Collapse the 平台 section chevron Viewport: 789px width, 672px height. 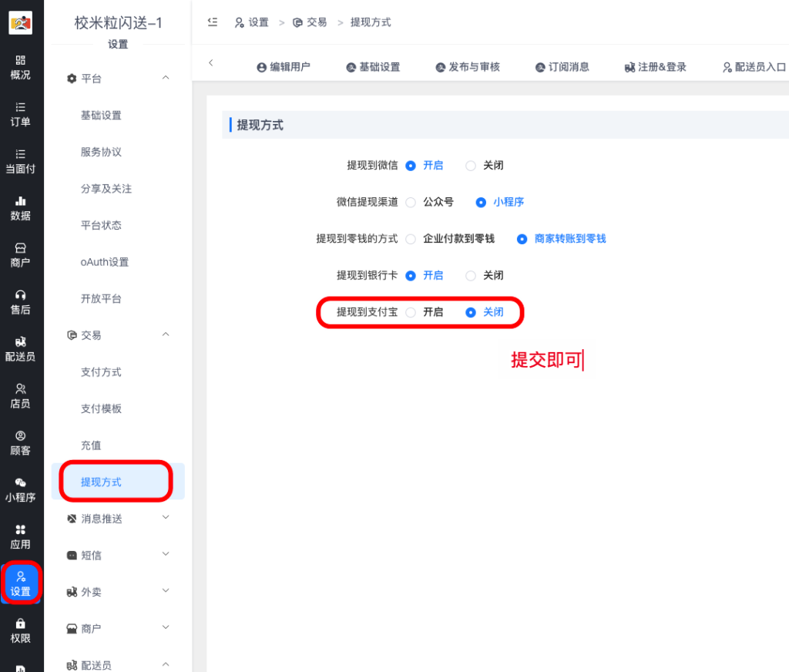[166, 78]
